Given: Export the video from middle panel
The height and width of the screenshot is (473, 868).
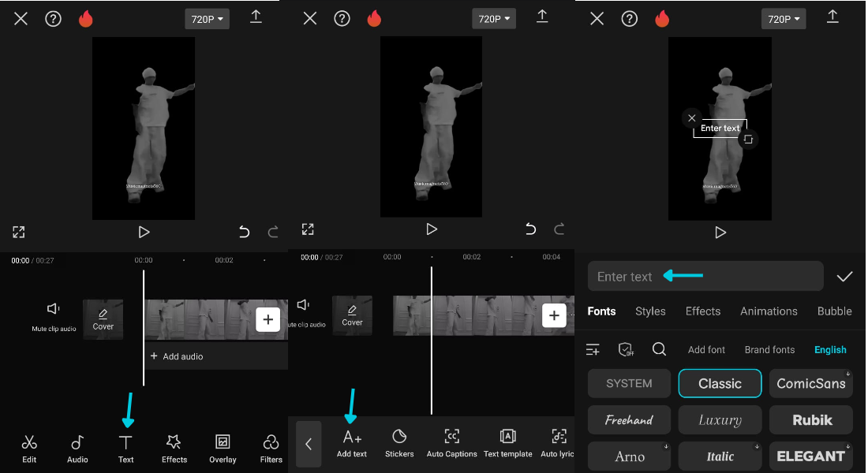Looking at the screenshot, I should click(x=543, y=17).
